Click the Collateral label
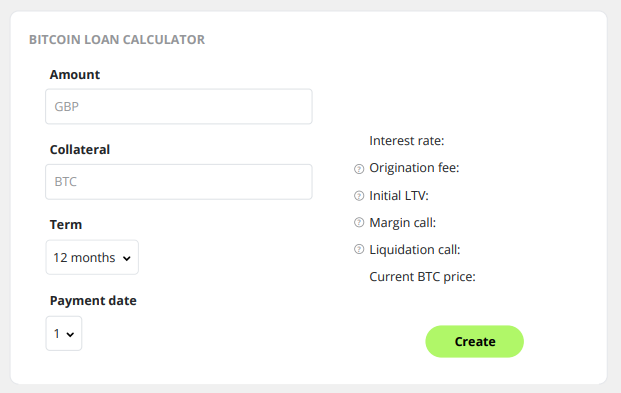621x393 pixels. click(x=80, y=150)
